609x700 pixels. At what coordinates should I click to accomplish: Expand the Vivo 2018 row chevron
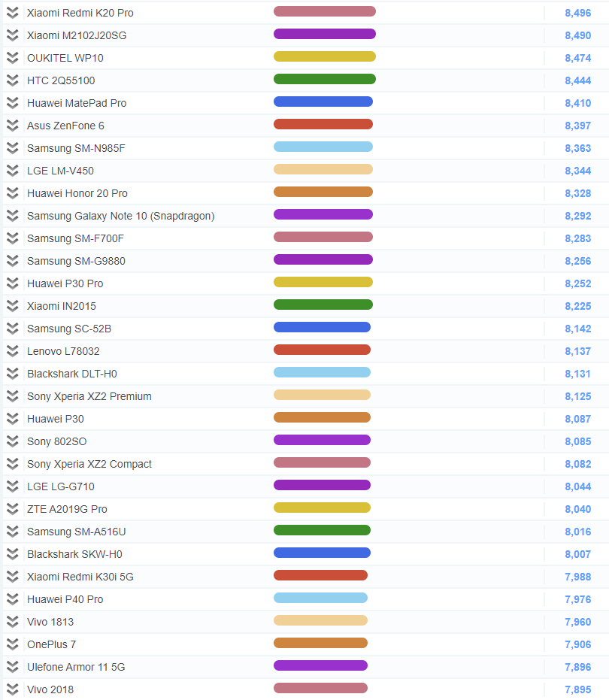tap(13, 689)
